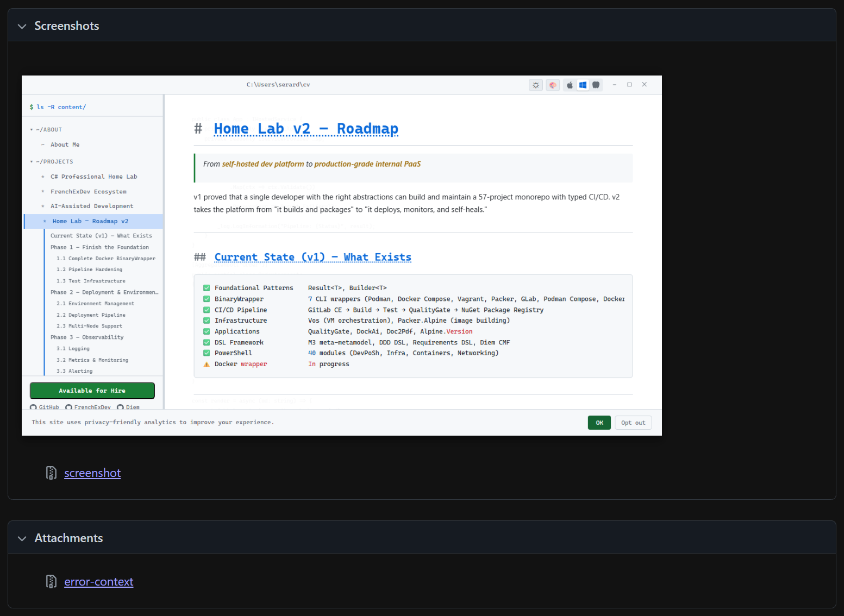Select the GNOME platform icon
844x616 pixels.
(596, 85)
